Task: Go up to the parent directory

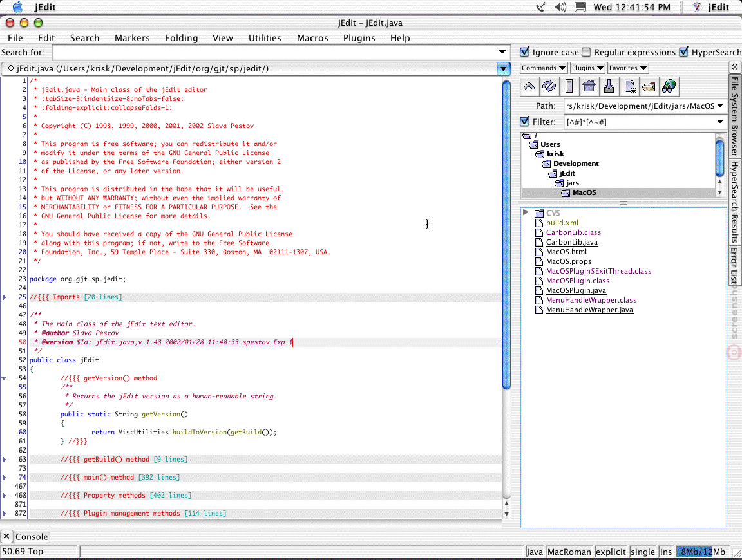Action: tap(529, 86)
